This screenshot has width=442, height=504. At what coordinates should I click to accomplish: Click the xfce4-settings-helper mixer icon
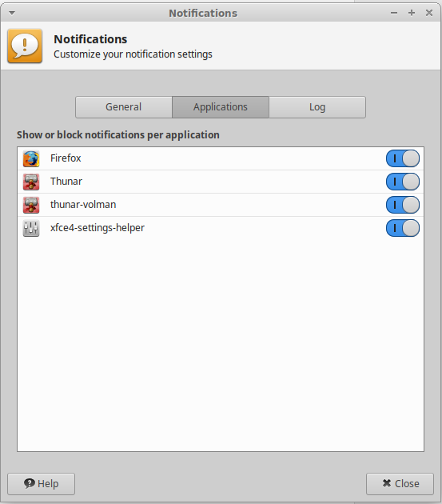[x=31, y=228]
